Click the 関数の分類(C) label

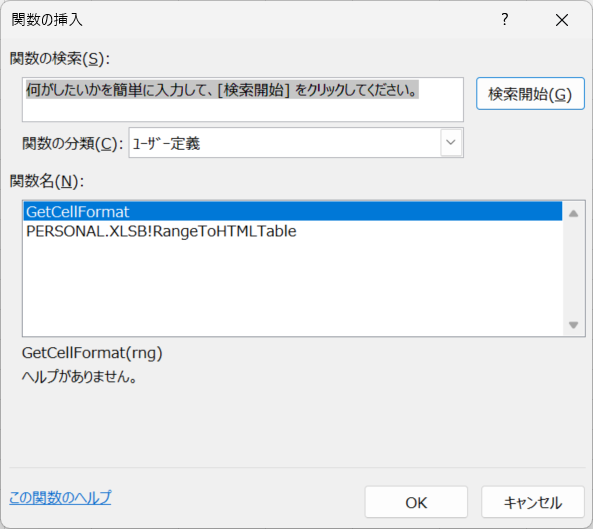[73, 143]
